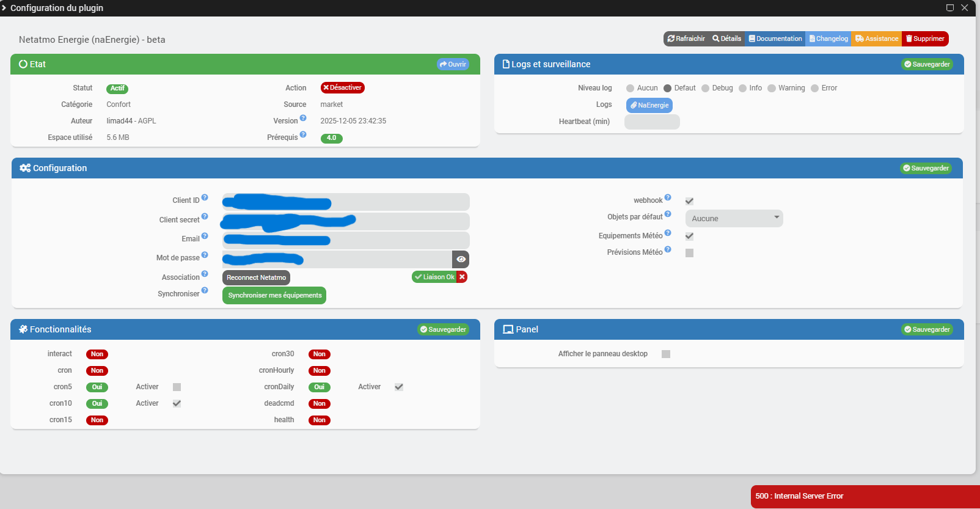Image resolution: width=980 pixels, height=509 pixels.
Task: Click the author text limad44 - AGPL
Action: pyautogui.click(x=131, y=121)
